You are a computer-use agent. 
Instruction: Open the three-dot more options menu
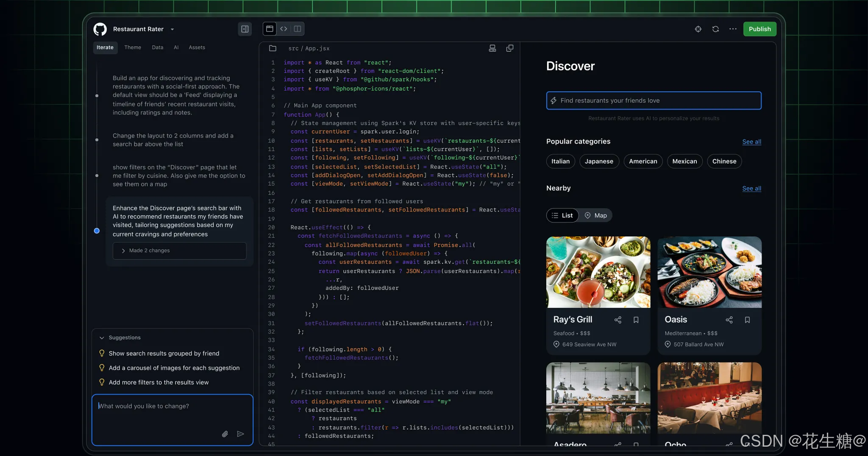point(733,29)
